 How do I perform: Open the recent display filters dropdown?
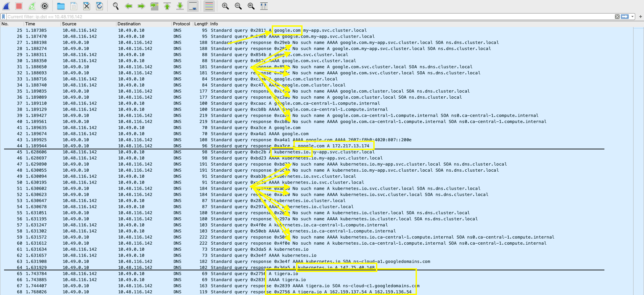coord(632,17)
